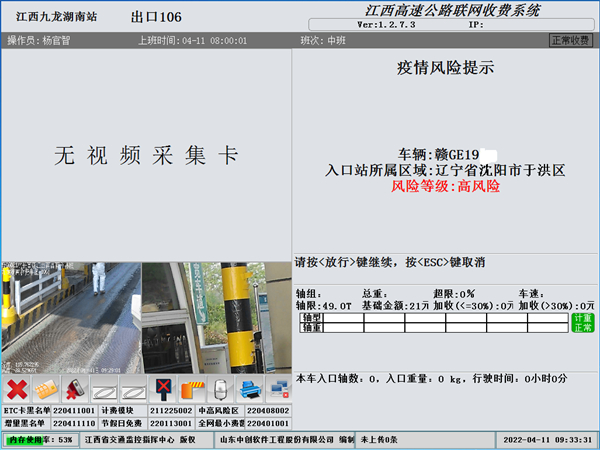
Task: Click the first loop coil icon
Action: 104,388
